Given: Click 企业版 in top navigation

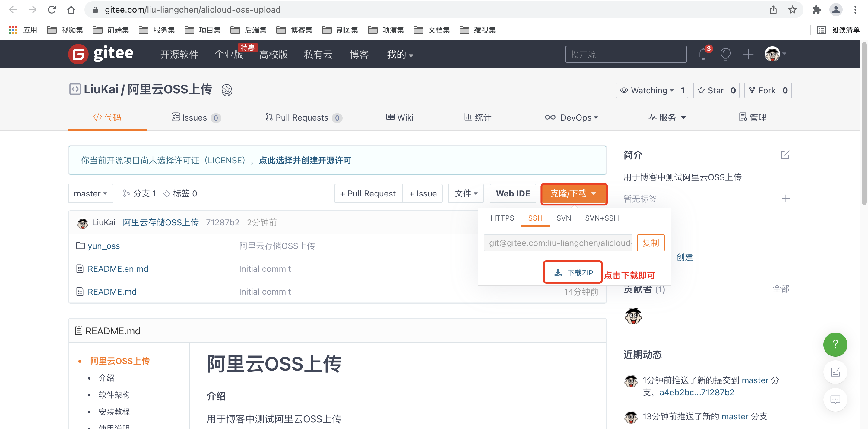Looking at the screenshot, I should tap(229, 54).
